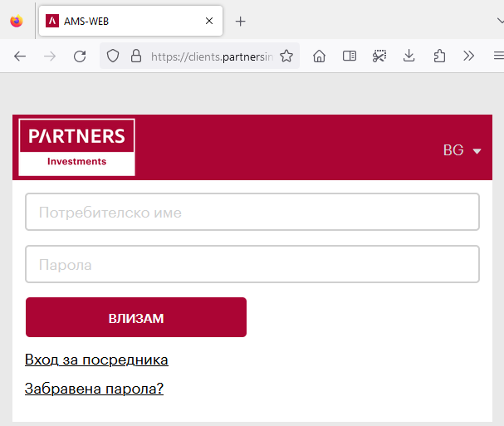Go back one page
The image size is (504, 426).
20,56
